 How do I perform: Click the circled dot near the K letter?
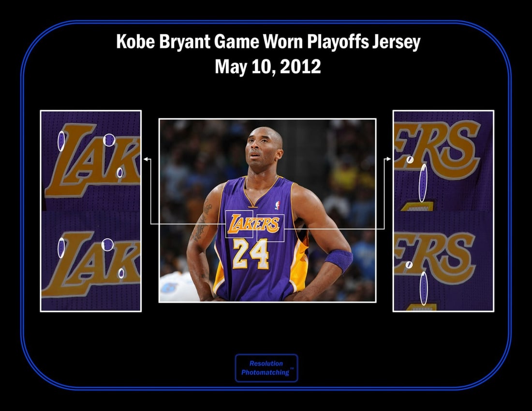click(x=119, y=172)
